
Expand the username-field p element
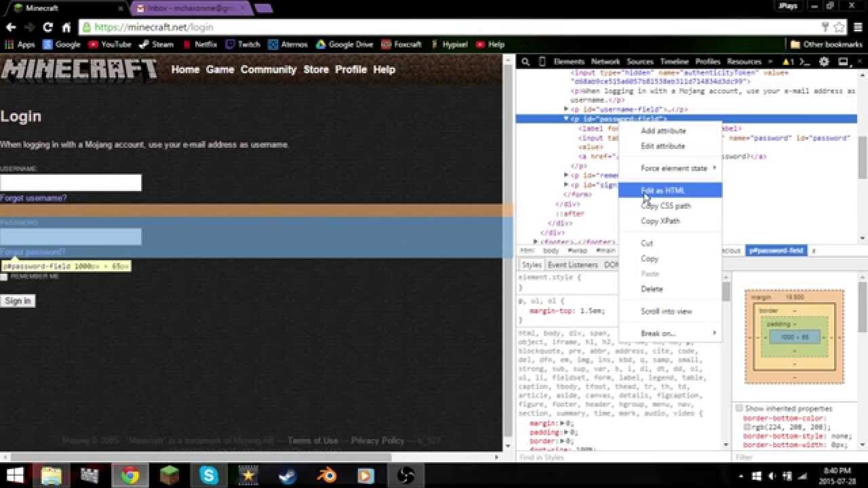[x=566, y=109]
